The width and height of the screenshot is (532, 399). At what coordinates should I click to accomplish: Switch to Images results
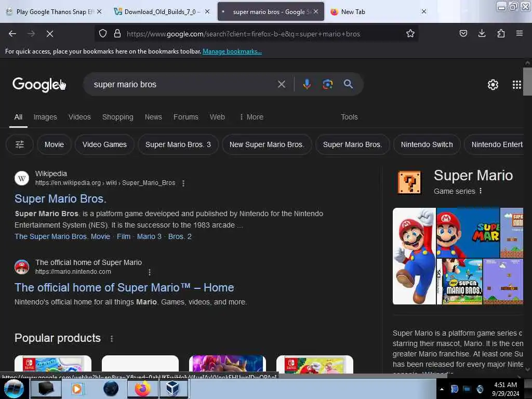pos(45,117)
